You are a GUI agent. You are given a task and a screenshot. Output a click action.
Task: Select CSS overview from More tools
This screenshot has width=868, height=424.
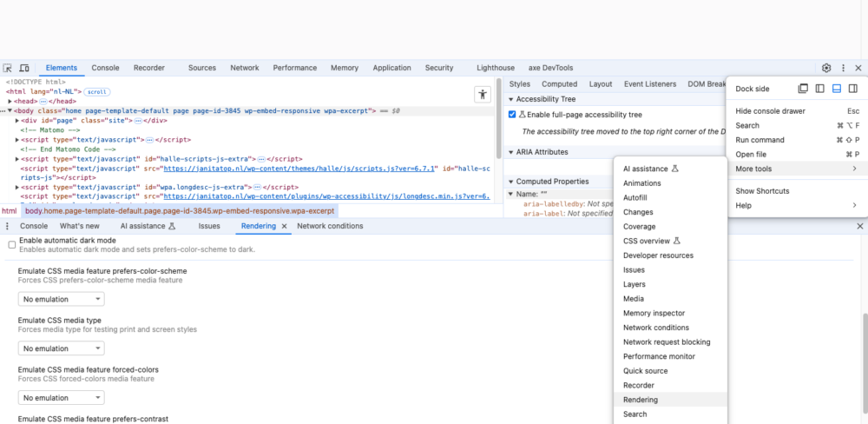[670, 241]
